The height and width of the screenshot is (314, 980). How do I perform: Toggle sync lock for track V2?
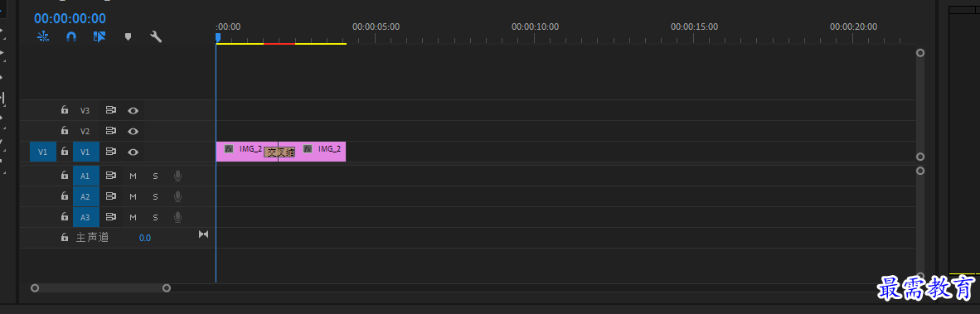110,131
